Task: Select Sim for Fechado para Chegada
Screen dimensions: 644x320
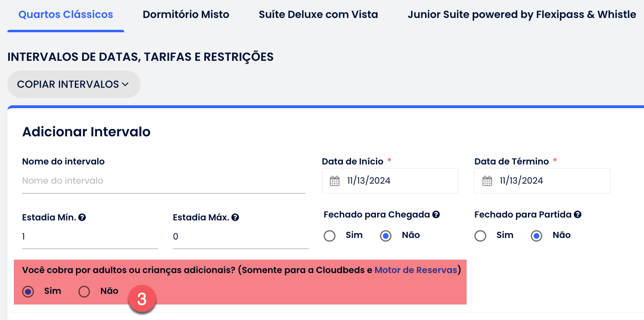Action: pyautogui.click(x=330, y=236)
